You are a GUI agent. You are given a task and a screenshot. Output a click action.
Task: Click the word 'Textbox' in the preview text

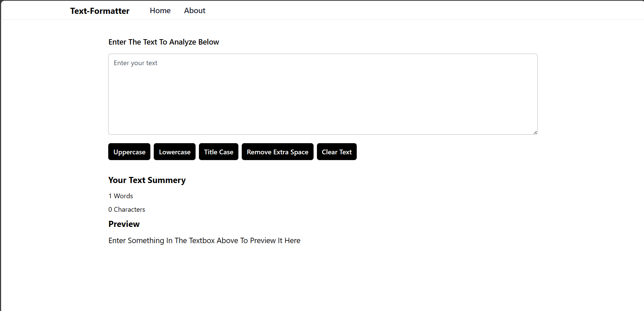point(202,240)
